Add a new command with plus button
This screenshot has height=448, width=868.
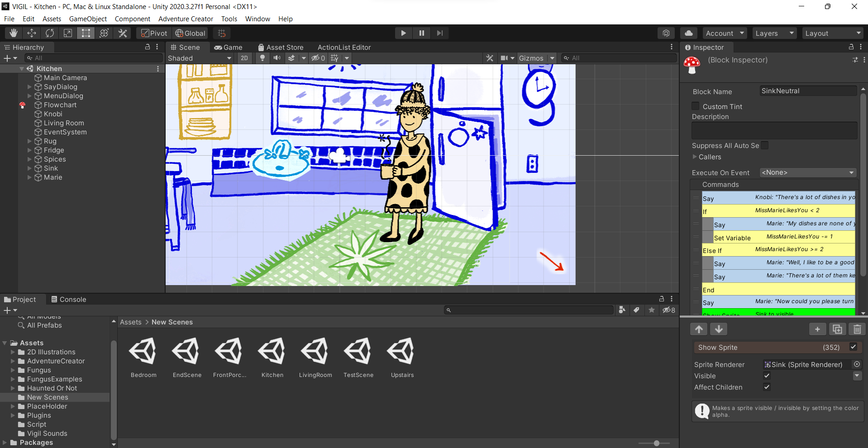point(817,329)
